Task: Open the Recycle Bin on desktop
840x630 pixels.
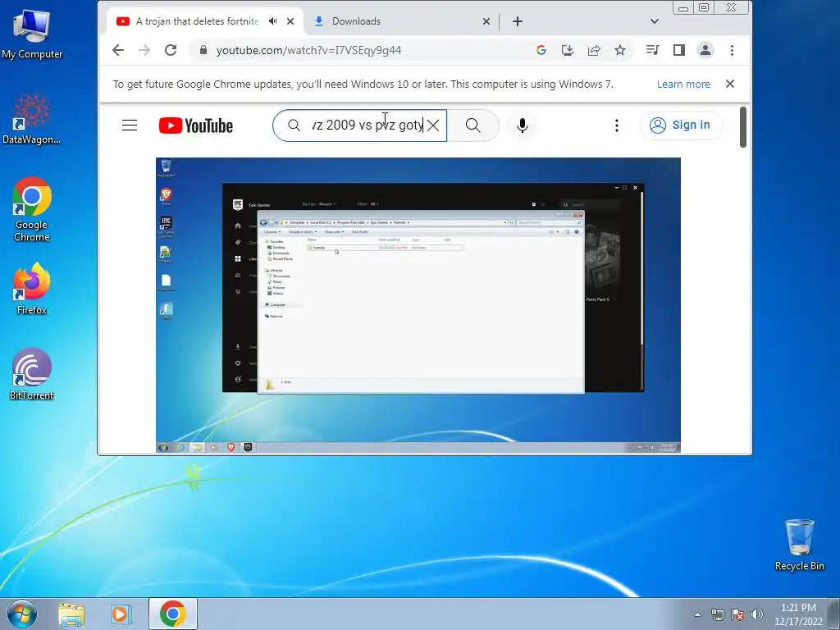Action: (x=799, y=545)
